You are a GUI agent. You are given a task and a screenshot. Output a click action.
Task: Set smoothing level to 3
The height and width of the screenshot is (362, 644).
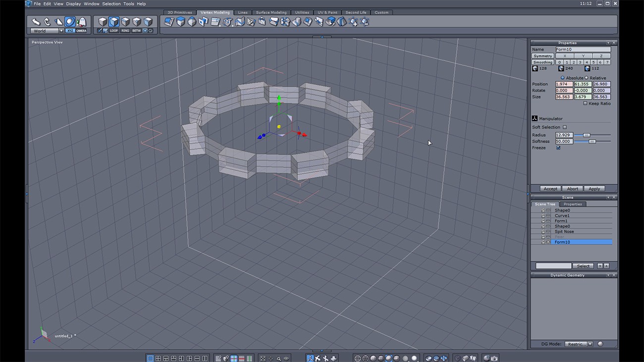click(580, 62)
